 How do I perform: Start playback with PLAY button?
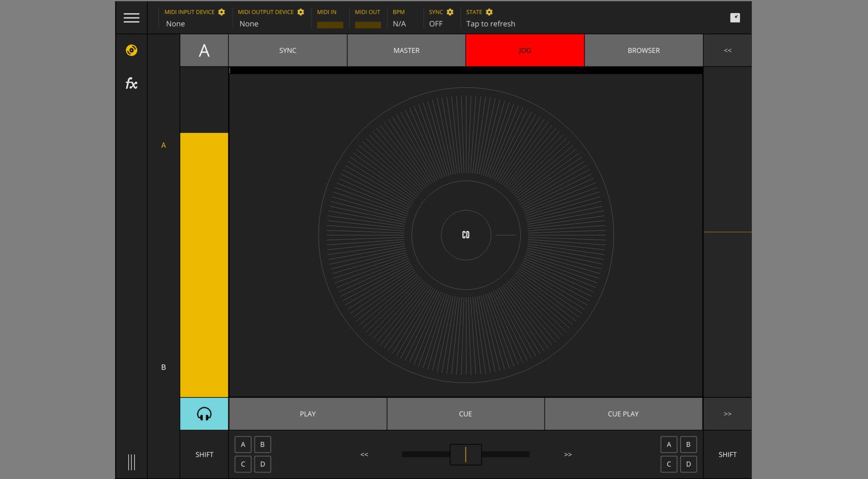pos(308,414)
